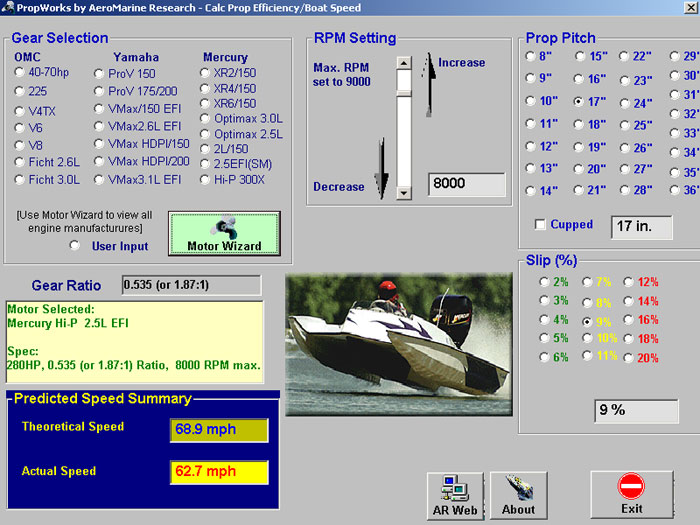Click the RPM slider track below thumb

coord(404,142)
